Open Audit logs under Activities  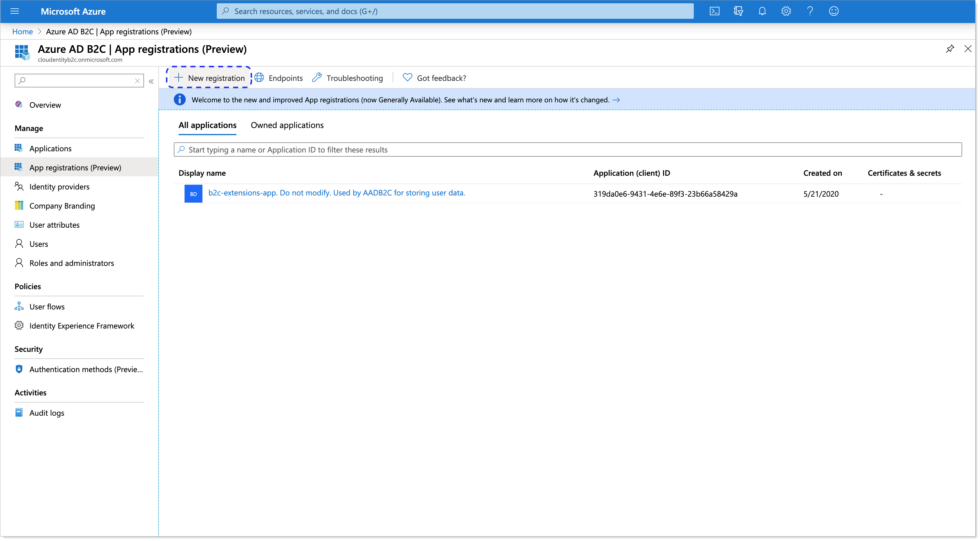47,413
